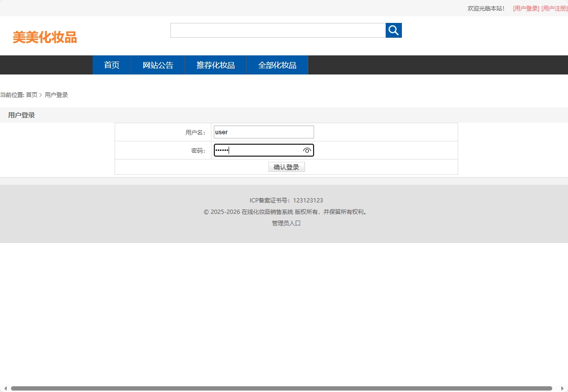Click the 管理员入口 link in the footer
Viewport: 568px width, 392px height.
click(286, 223)
